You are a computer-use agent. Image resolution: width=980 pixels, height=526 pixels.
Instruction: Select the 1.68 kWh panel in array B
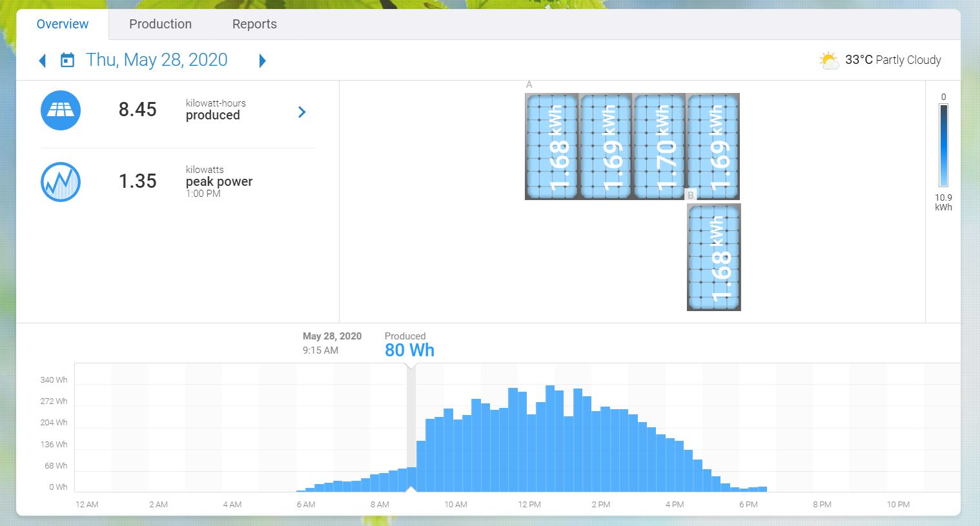[x=714, y=257]
